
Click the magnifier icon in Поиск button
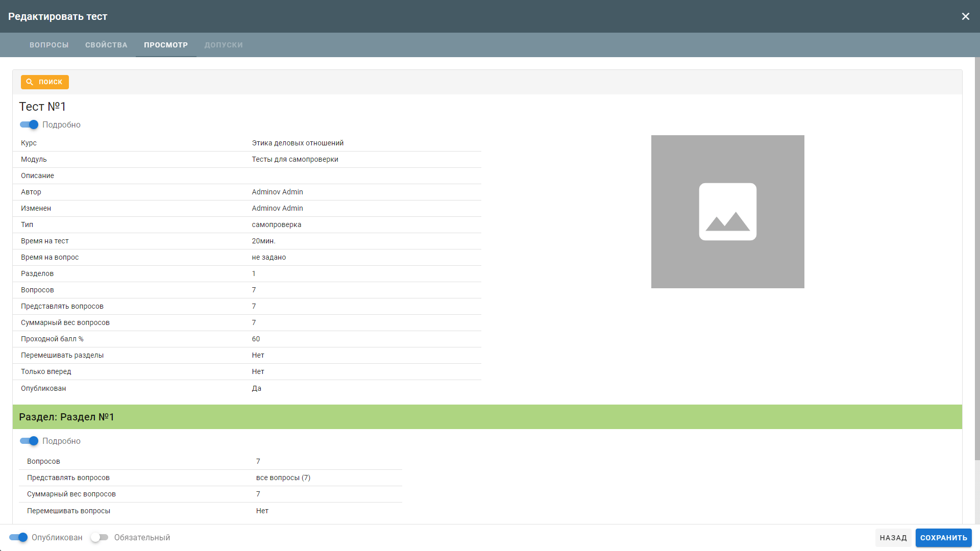click(30, 82)
